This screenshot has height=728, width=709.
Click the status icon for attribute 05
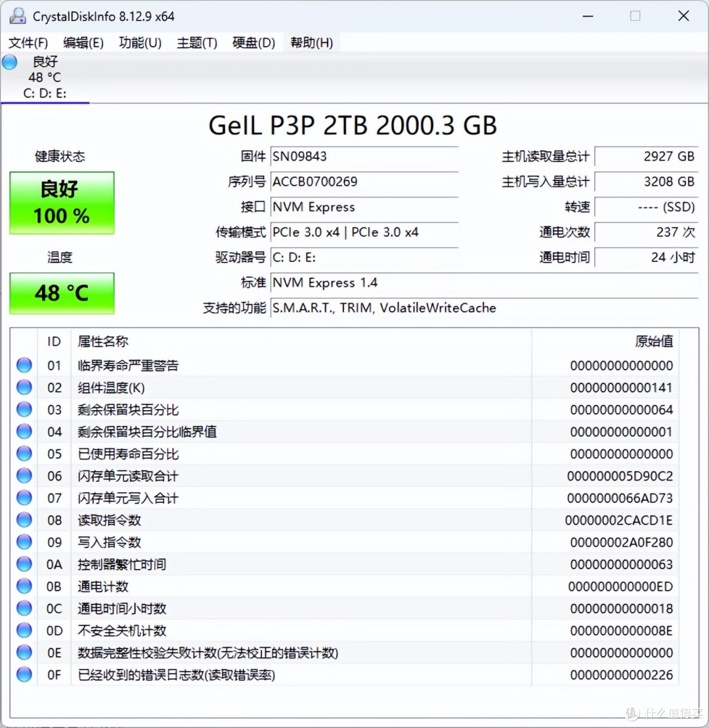coord(24,454)
